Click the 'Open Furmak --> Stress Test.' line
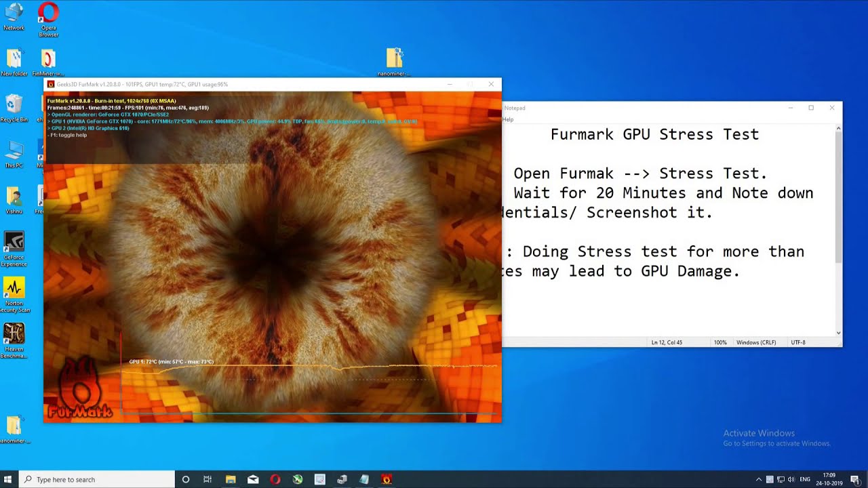The height and width of the screenshot is (488, 868). tap(640, 174)
